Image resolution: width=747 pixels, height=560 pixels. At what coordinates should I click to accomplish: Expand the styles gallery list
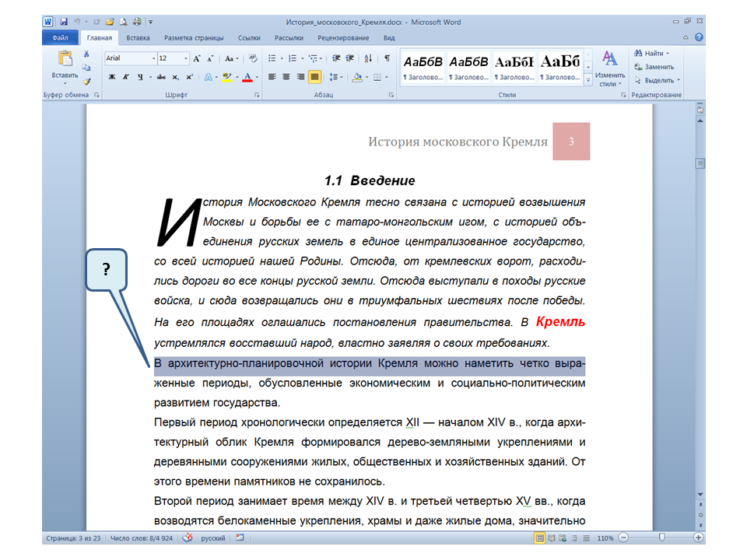pyautogui.click(x=588, y=80)
